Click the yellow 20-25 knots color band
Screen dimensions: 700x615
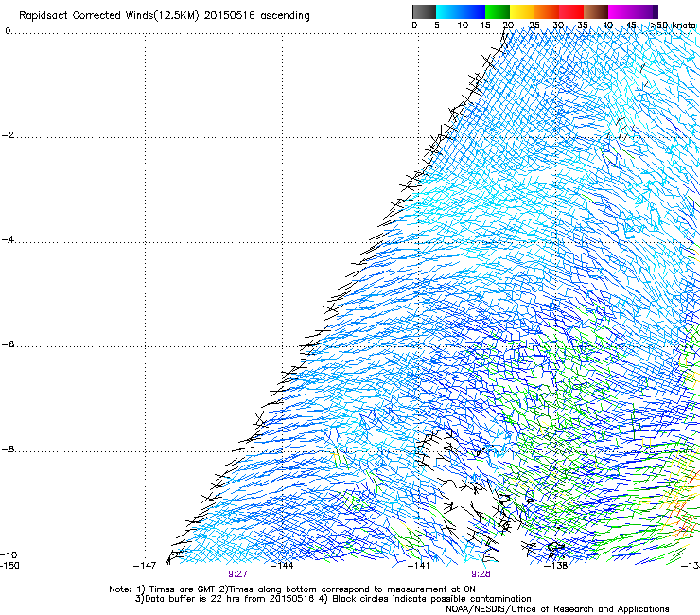522,11
